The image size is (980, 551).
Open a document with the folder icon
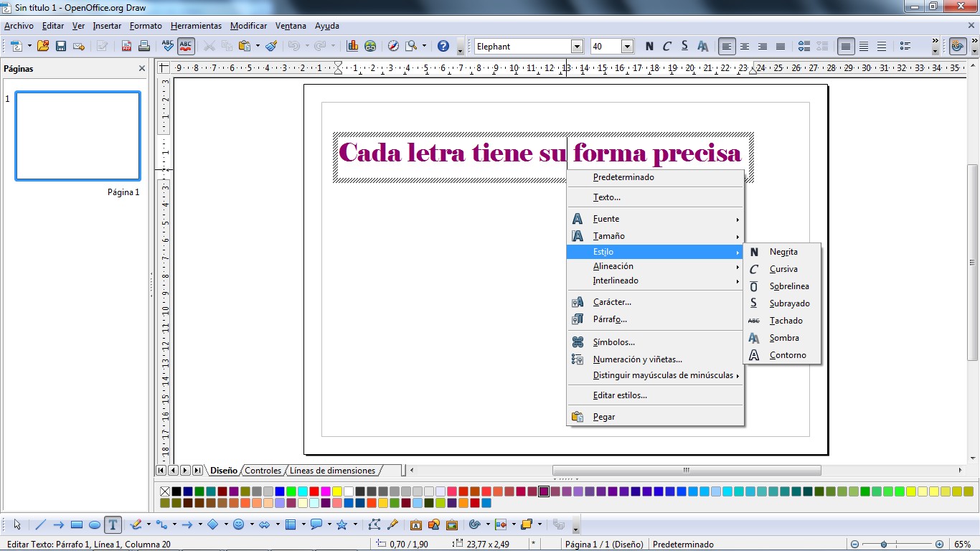[43, 46]
